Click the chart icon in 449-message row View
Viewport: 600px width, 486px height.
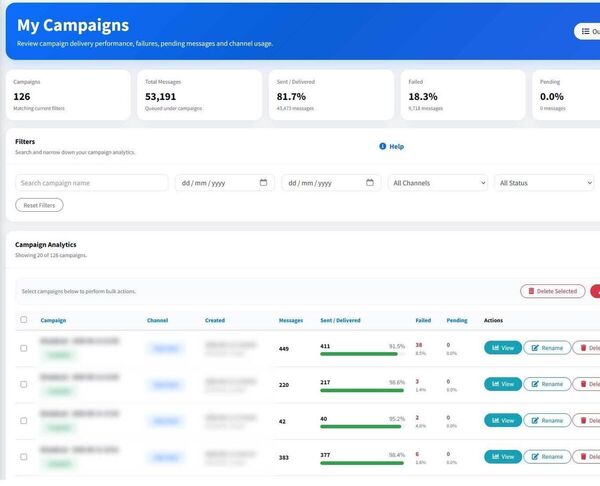[x=496, y=348]
